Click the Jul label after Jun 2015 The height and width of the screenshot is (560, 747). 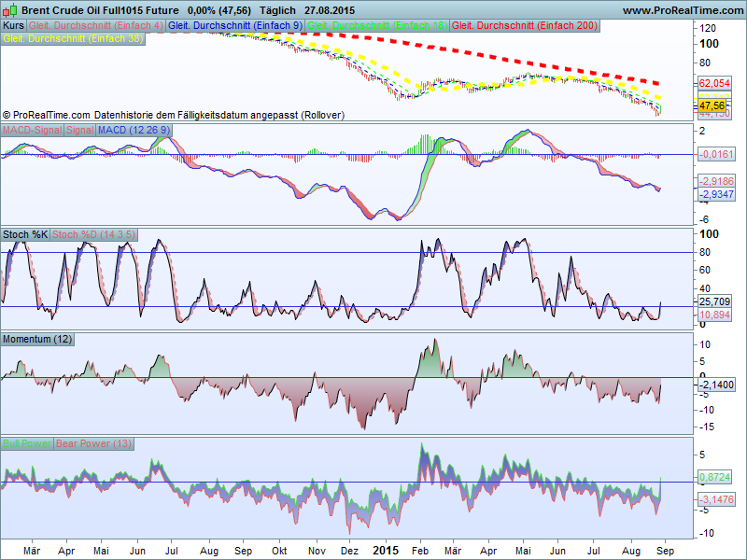pos(593,551)
